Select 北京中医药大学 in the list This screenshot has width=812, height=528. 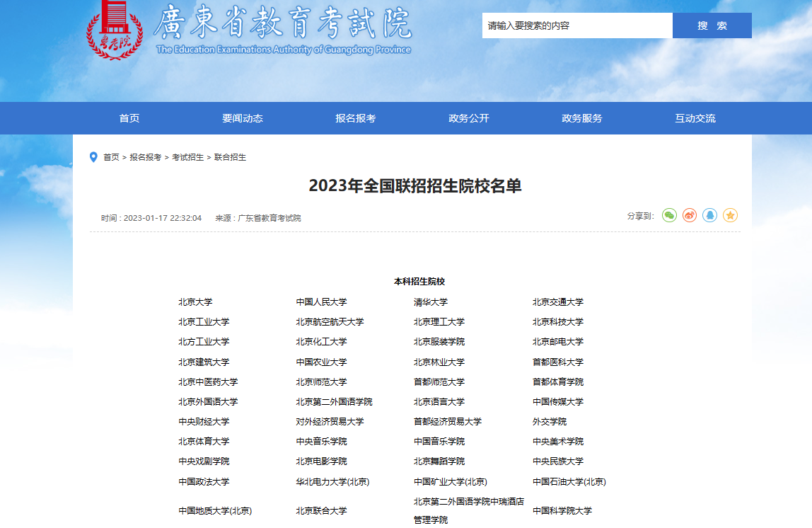click(x=208, y=382)
